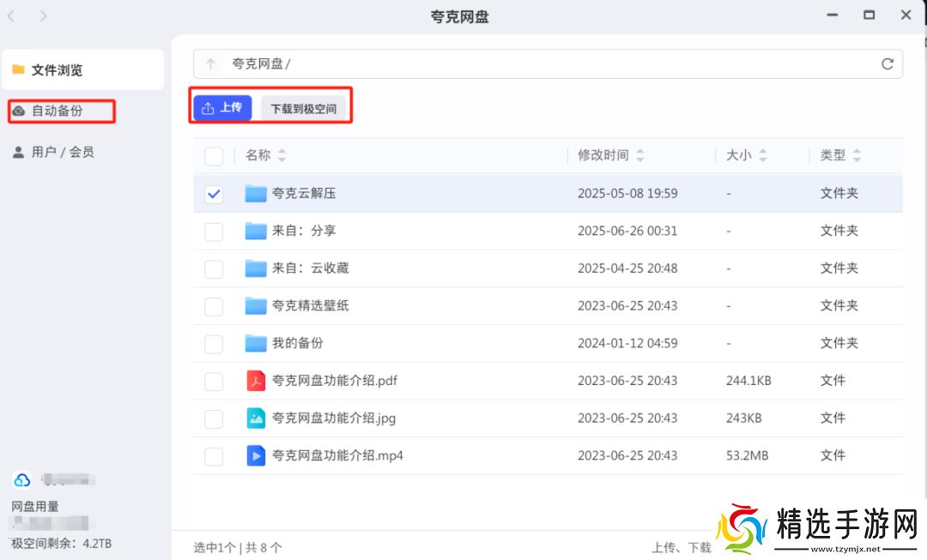
Task: Uncheck the 夸克云解压 folder checkbox
Action: 214,194
